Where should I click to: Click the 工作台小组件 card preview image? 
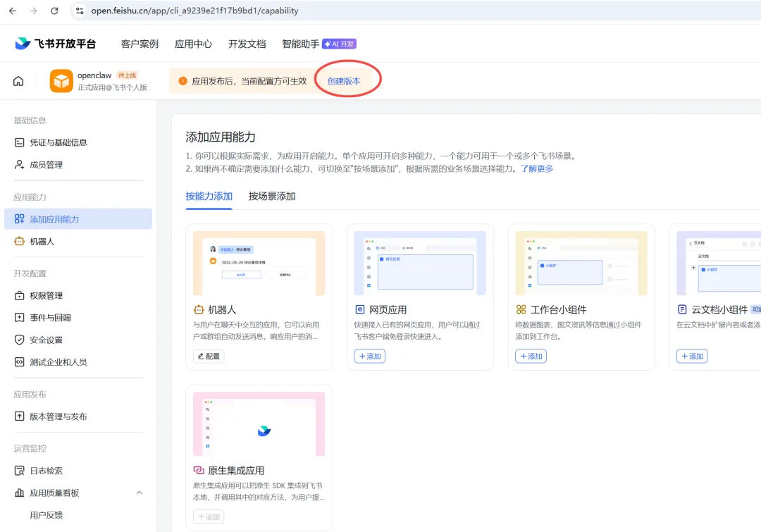click(581, 263)
